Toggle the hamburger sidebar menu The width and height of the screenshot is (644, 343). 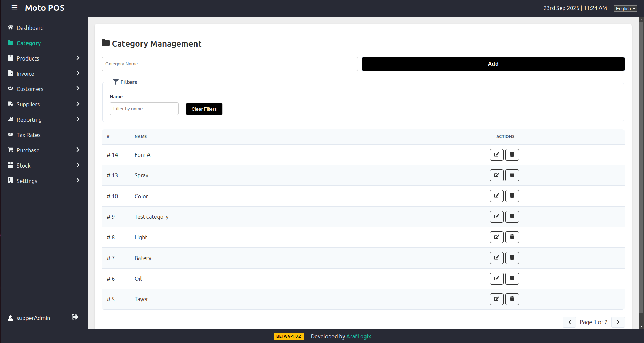(x=15, y=8)
